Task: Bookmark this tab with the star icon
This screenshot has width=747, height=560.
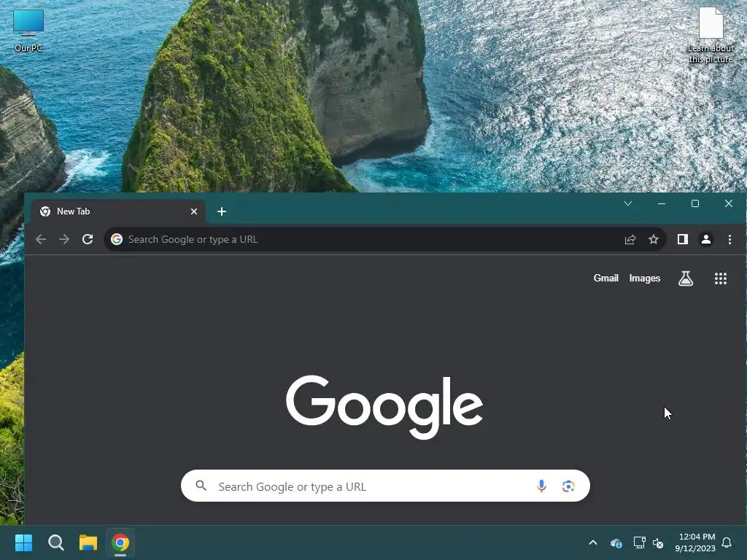Action: (654, 239)
